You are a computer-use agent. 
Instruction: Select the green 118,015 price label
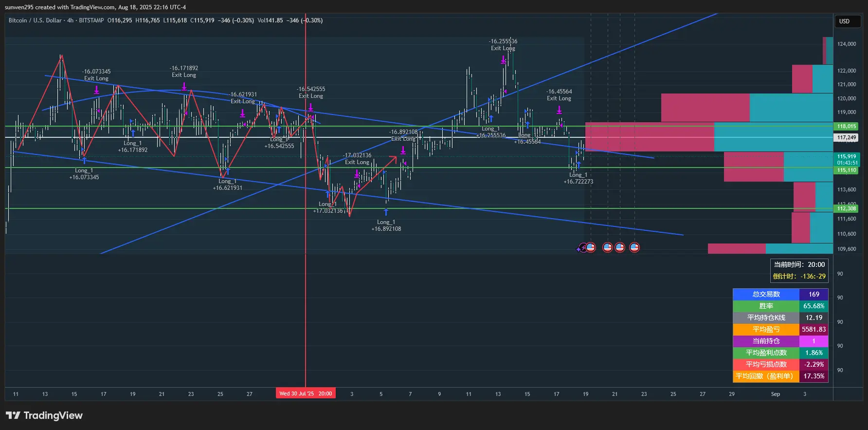click(847, 126)
